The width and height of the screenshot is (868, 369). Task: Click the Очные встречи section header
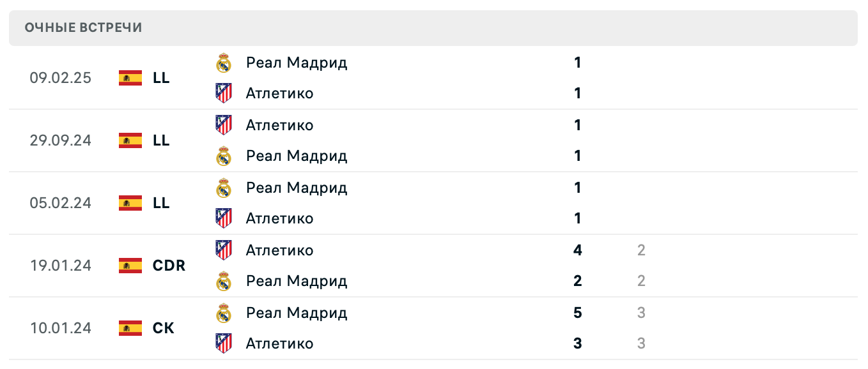click(83, 27)
